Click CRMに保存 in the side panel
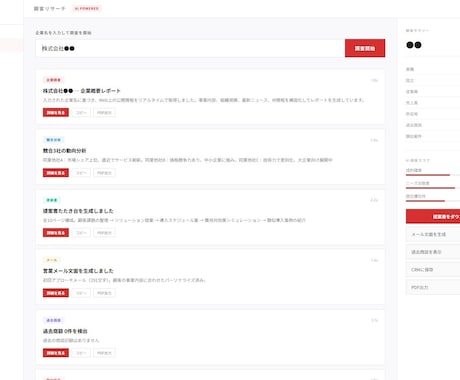Screen dimensions: 460x380 433,270
